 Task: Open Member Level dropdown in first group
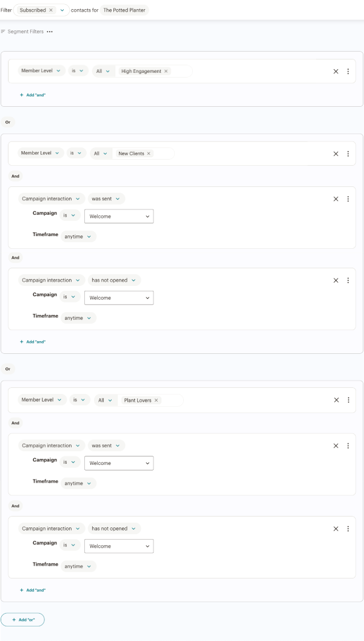tap(41, 71)
